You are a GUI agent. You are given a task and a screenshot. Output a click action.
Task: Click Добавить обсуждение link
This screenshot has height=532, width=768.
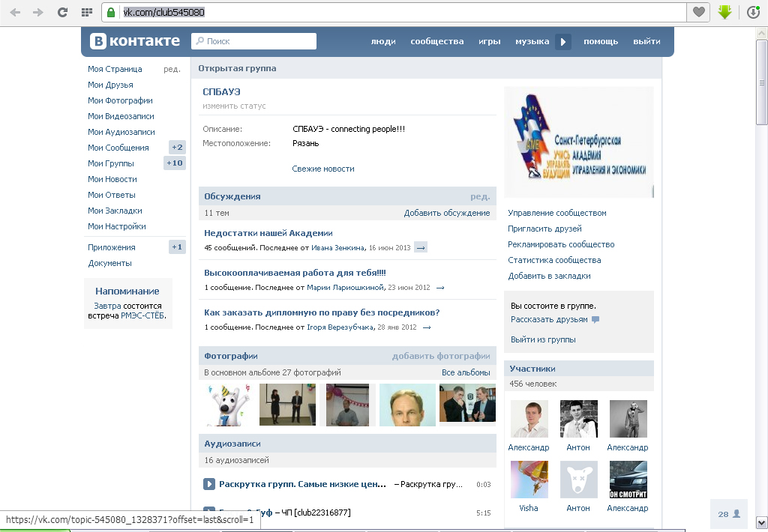pos(447,213)
